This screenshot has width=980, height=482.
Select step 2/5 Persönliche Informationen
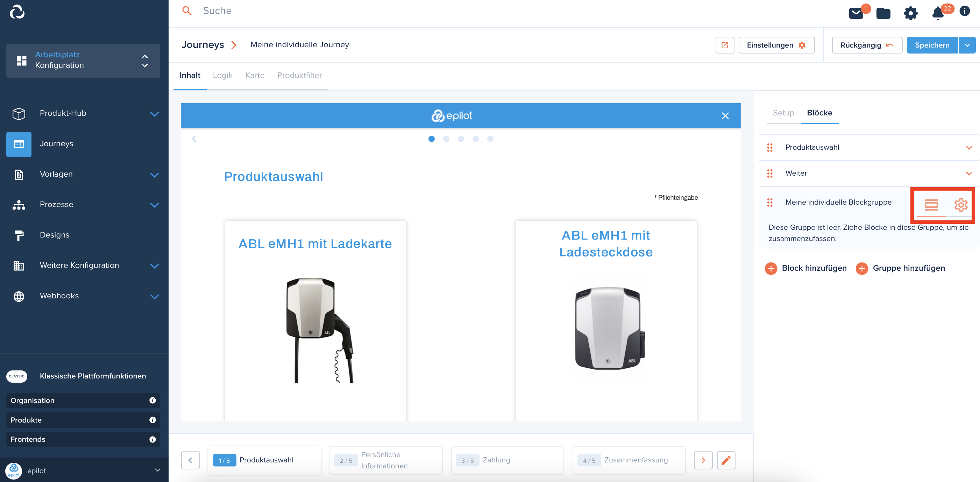click(x=386, y=460)
